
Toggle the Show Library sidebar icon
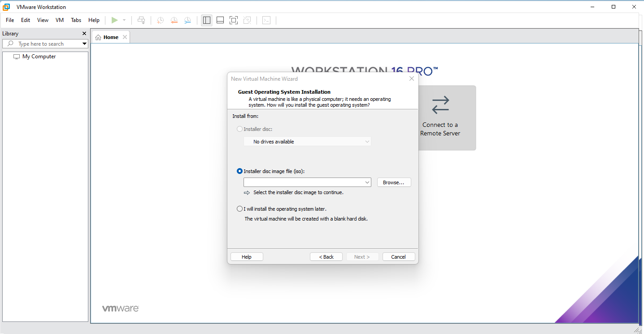coord(207,20)
